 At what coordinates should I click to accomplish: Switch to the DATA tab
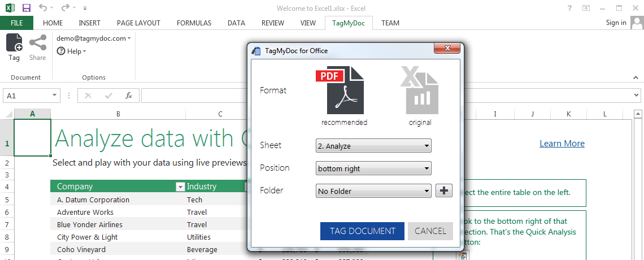[237, 23]
